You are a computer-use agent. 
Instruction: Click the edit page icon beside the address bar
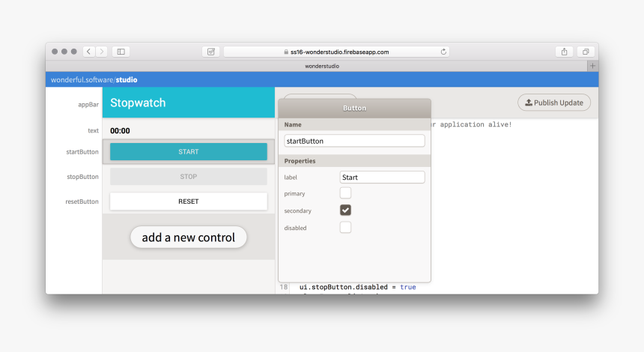[211, 52]
